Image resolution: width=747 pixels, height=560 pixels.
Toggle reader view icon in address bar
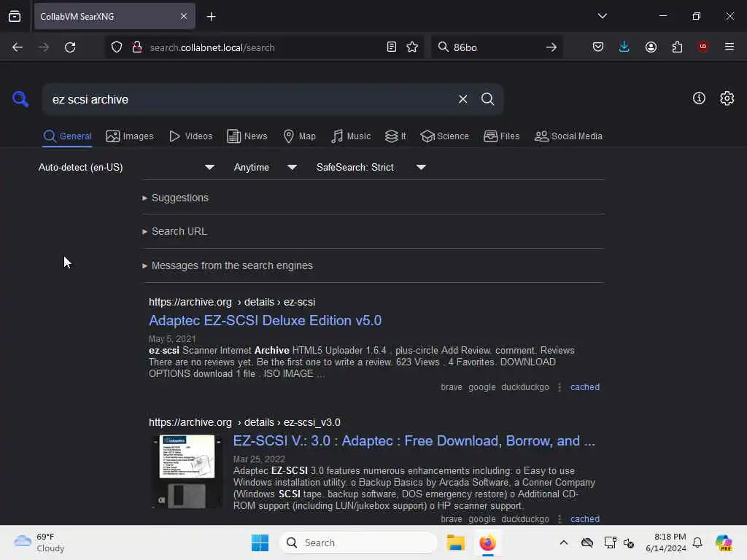click(x=392, y=47)
